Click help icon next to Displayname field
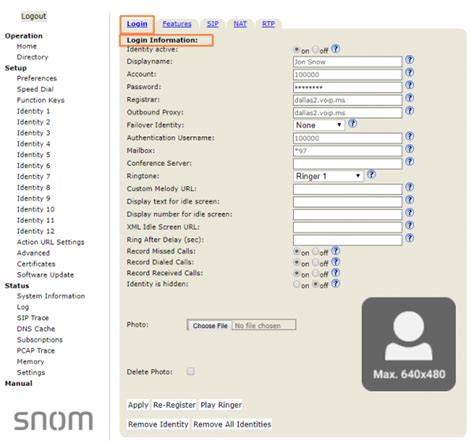This screenshot has width=474, height=441. pyautogui.click(x=410, y=60)
